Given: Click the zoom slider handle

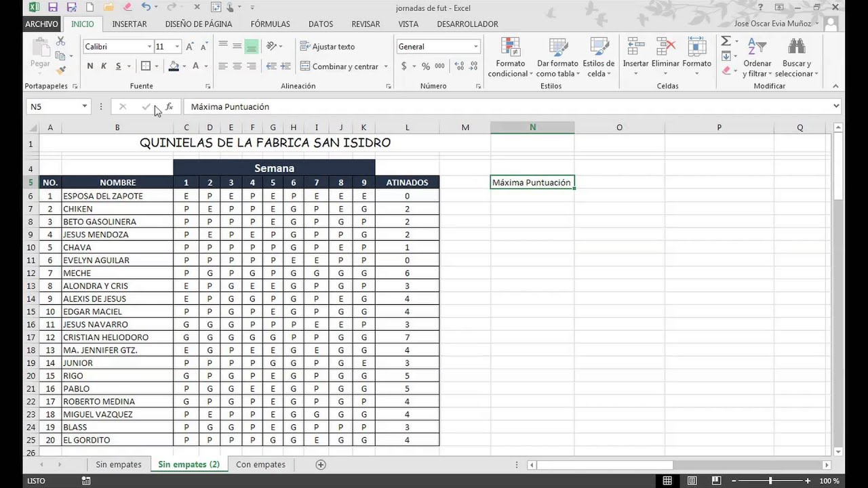Looking at the screenshot, I should point(770,481).
